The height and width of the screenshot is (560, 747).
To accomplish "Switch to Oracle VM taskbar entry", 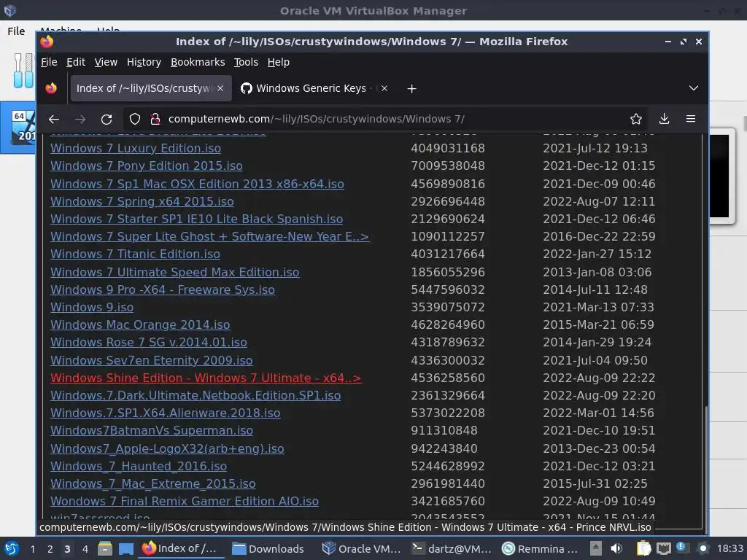I will [x=361, y=548].
